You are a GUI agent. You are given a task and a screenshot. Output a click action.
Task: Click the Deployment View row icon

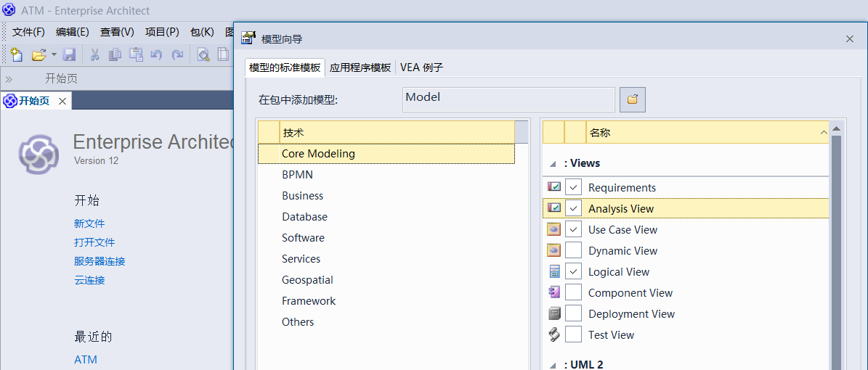555,313
